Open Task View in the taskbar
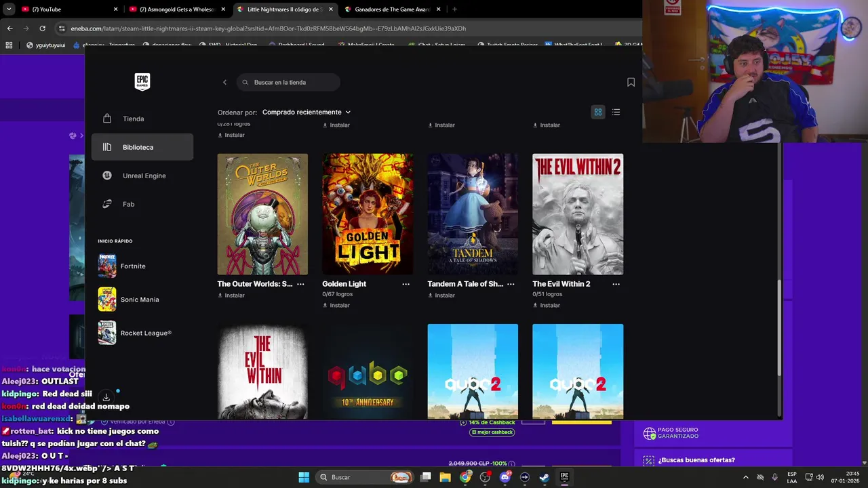This screenshot has width=868, height=488. pos(426,477)
